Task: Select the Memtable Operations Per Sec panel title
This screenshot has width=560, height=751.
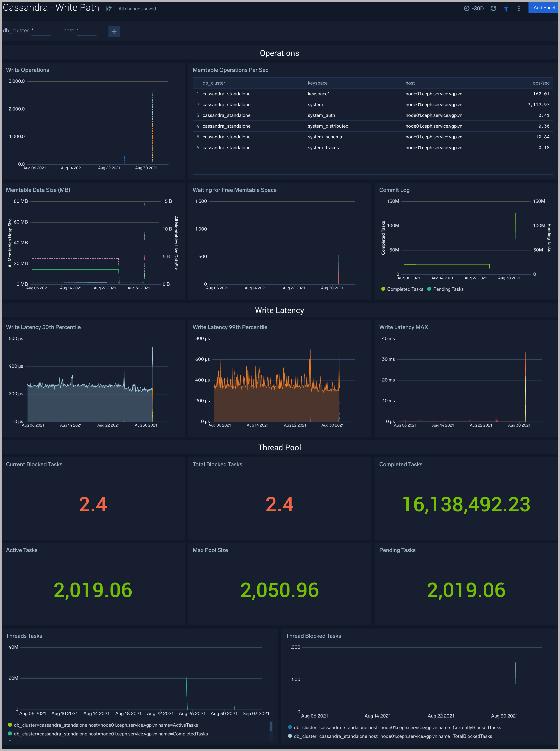Action: pos(231,70)
